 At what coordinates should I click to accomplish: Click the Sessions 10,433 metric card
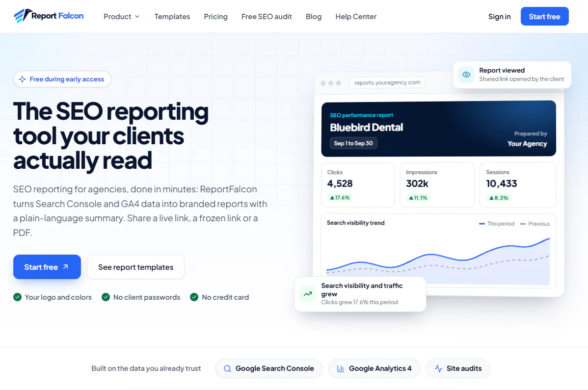point(517,184)
